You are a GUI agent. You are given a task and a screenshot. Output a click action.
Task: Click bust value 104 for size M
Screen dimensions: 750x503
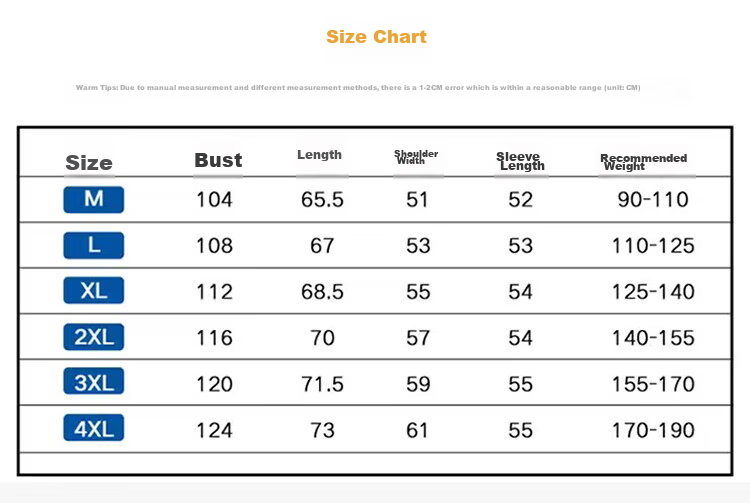(214, 199)
